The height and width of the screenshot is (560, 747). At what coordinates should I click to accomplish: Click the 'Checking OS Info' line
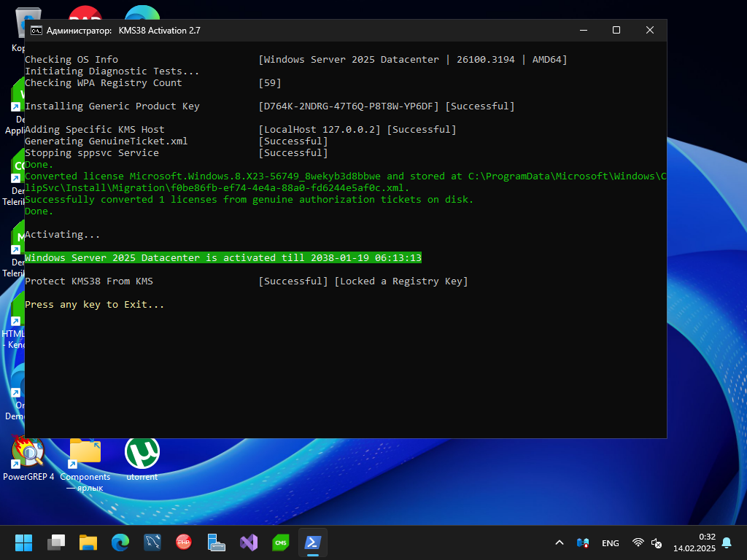[x=71, y=60]
